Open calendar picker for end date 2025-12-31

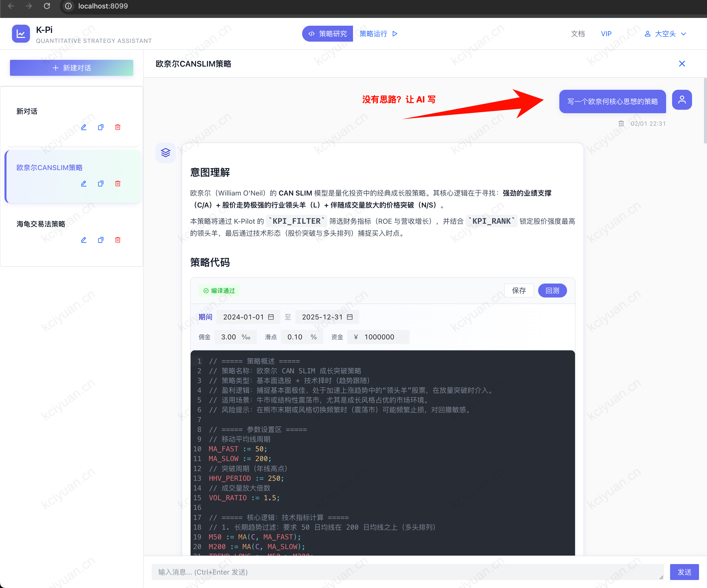[350, 317]
